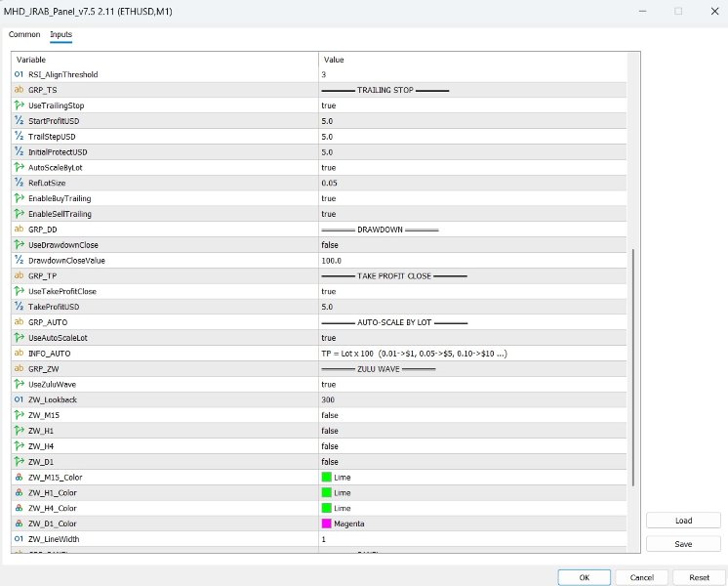Viewport: 728px width, 586px height.
Task: Edit the TakeProfitUSD value 5.0
Action: (472, 307)
